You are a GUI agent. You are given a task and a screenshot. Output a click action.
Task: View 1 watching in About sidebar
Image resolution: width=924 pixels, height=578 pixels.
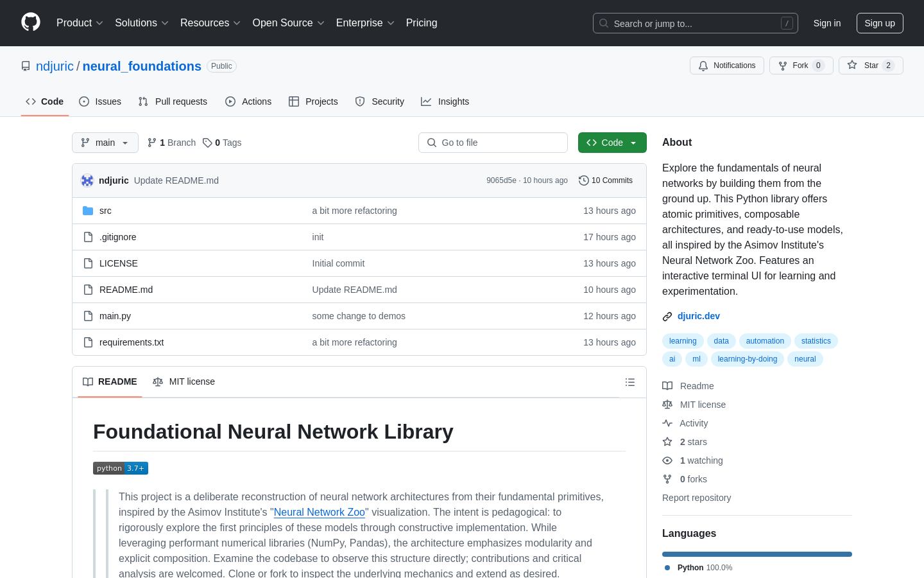click(692, 460)
